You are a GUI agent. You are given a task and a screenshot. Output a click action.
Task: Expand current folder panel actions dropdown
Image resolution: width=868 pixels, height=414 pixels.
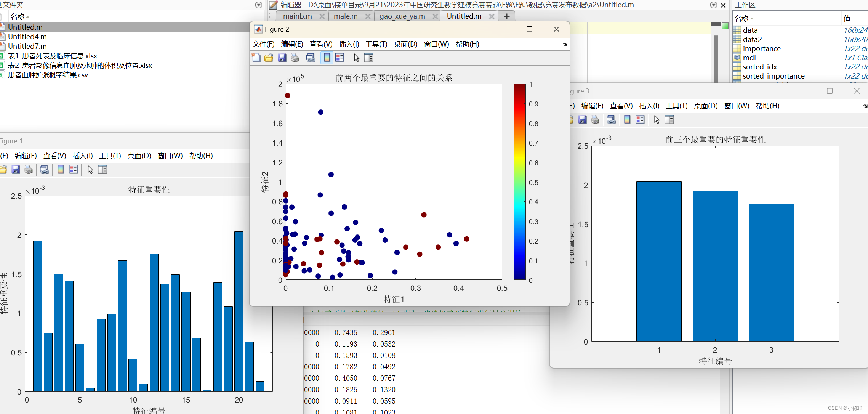259,5
